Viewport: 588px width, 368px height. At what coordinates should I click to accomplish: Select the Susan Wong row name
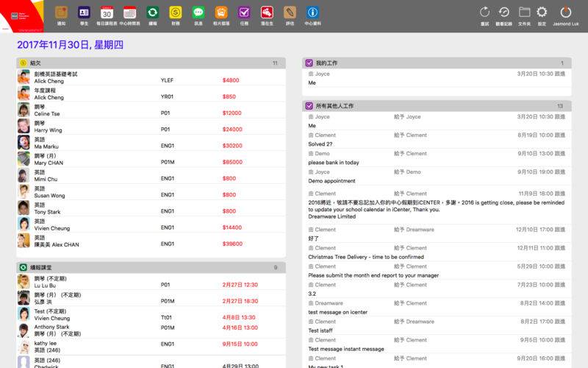pyautogui.click(x=49, y=196)
